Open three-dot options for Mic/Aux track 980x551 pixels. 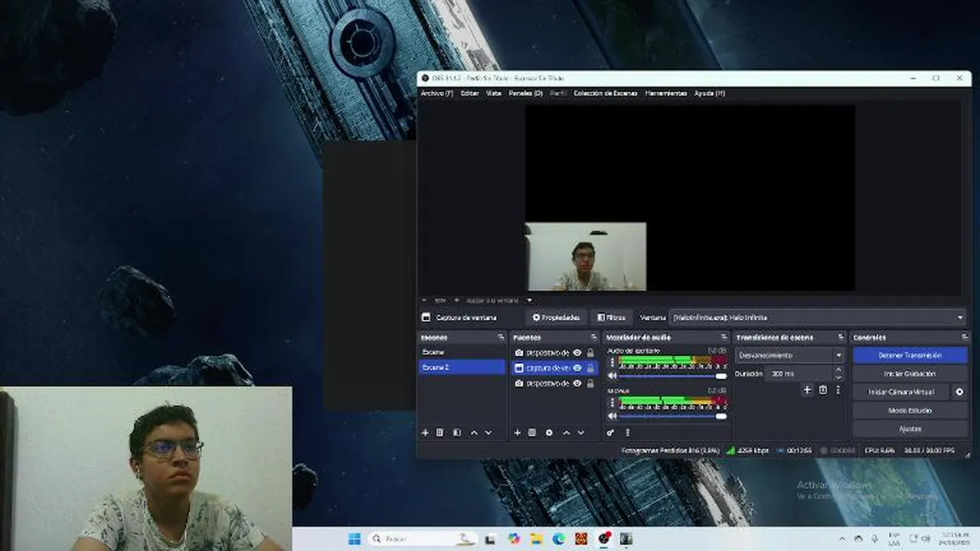click(612, 402)
